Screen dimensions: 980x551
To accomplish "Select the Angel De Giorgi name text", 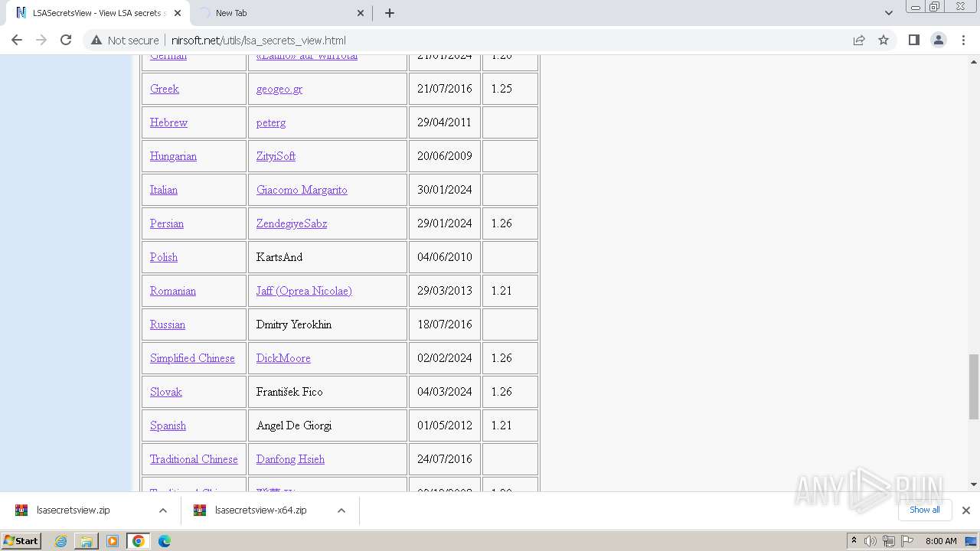I will tap(294, 425).
